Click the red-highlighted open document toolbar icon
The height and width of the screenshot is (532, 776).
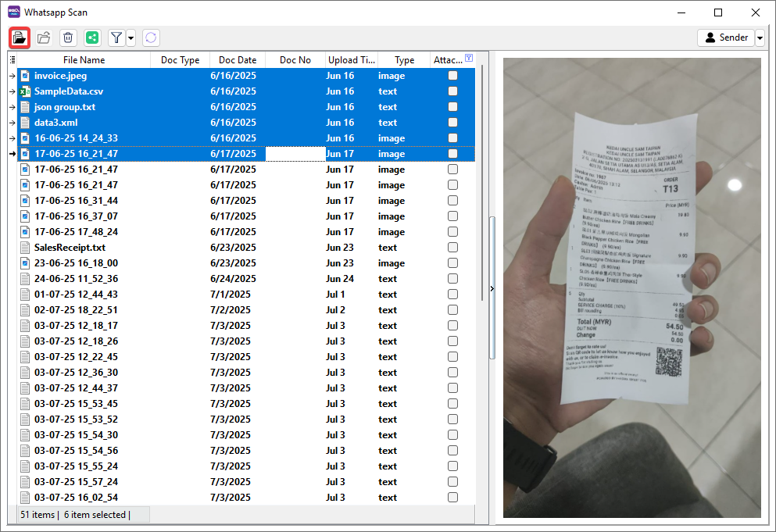20,37
